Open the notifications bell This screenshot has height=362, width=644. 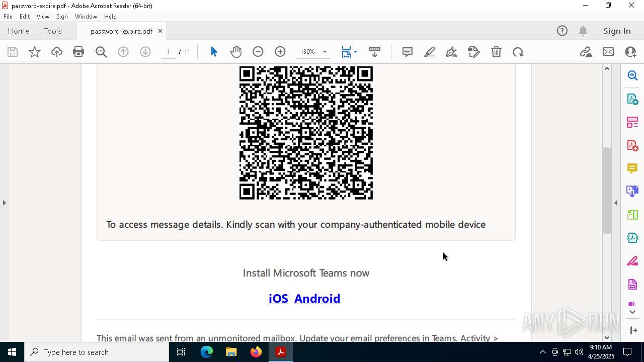pos(583,31)
